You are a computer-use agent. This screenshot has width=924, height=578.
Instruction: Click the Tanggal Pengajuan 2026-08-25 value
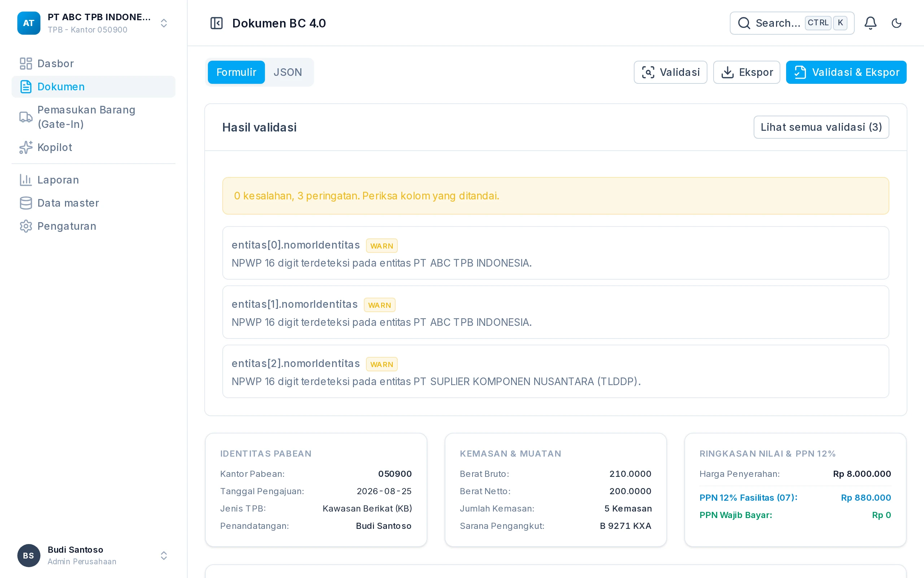click(x=384, y=491)
